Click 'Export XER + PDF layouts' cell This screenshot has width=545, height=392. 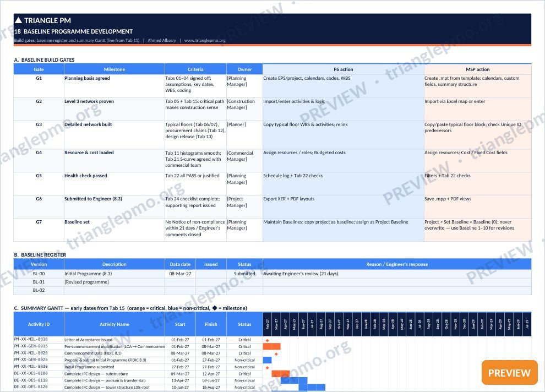tap(344, 207)
